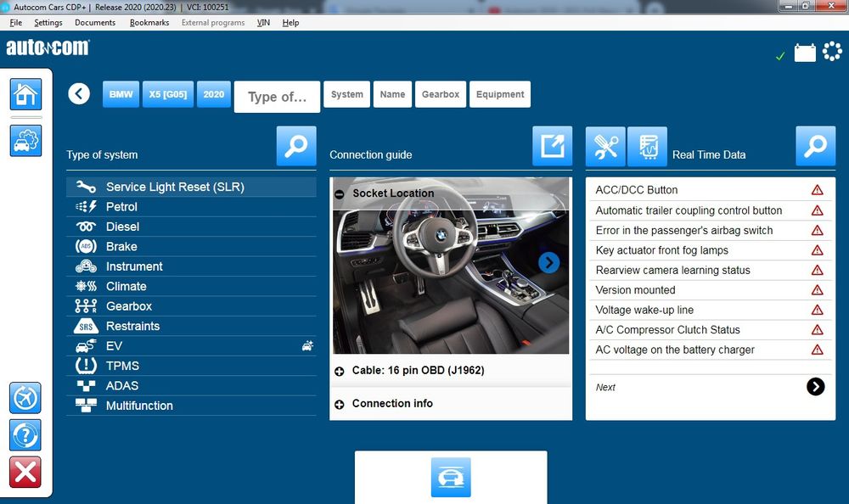Go back using the round arrow button

click(x=79, y=93)
